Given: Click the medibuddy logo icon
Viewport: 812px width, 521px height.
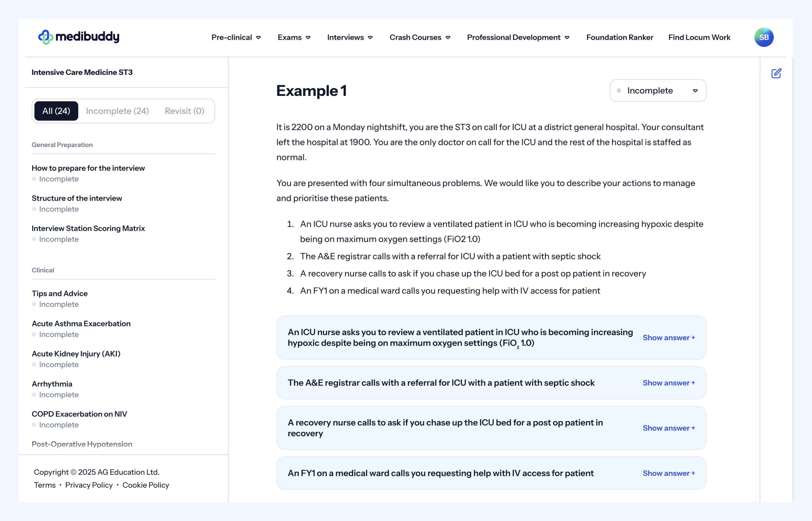Looking at the screenshot, I should [x=45, y=37].
